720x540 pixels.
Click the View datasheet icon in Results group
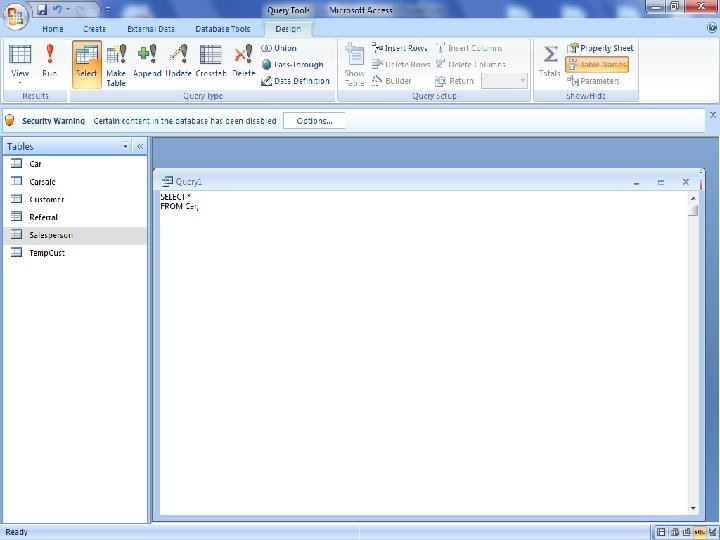(x=20, y=55)
